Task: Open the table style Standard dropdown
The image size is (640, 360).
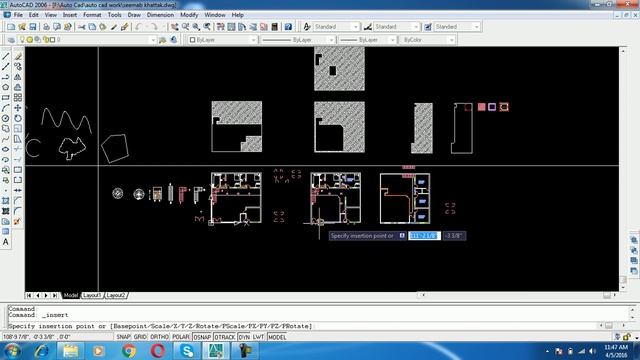Action: (476, 27)
